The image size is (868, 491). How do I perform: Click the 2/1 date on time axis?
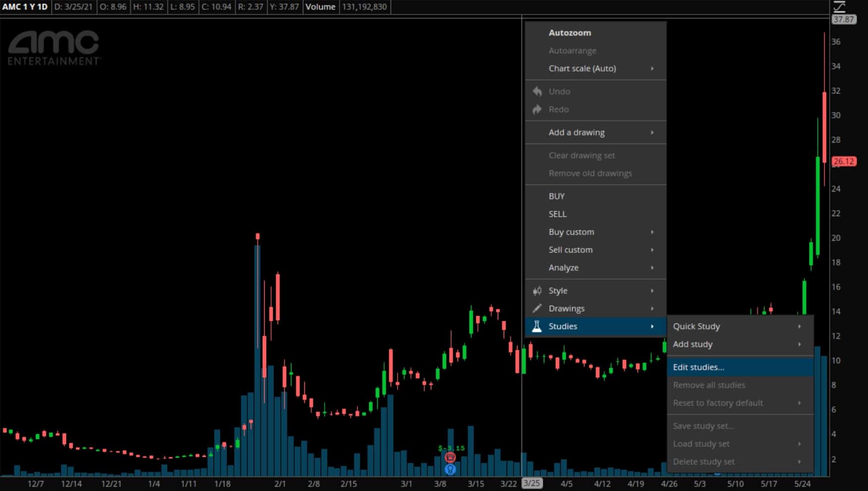click(280, 484)
